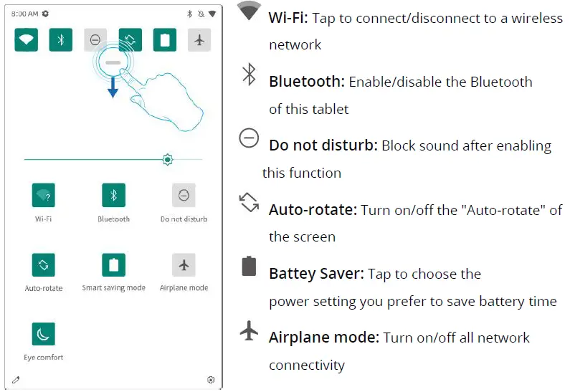Tap the Wi-Fi icon in top quick row
Image resolution: width=570 pixels, height=392 pixels.
27,40
